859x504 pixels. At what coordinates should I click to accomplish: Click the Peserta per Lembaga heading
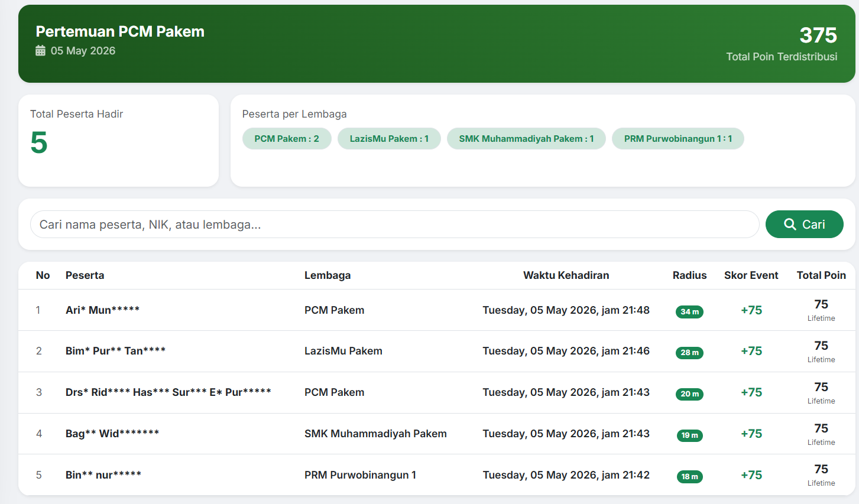point(294,114)
